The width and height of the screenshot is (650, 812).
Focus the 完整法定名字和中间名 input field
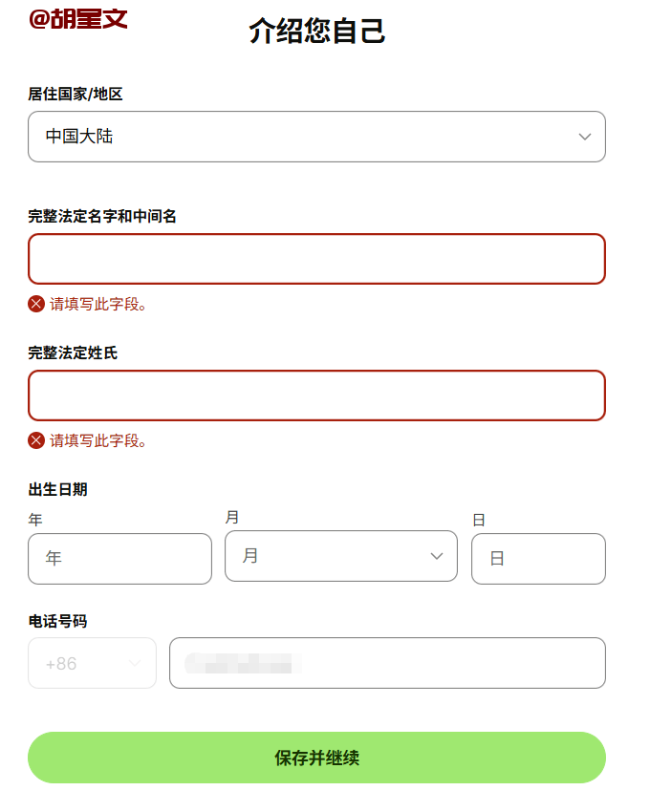316,259
